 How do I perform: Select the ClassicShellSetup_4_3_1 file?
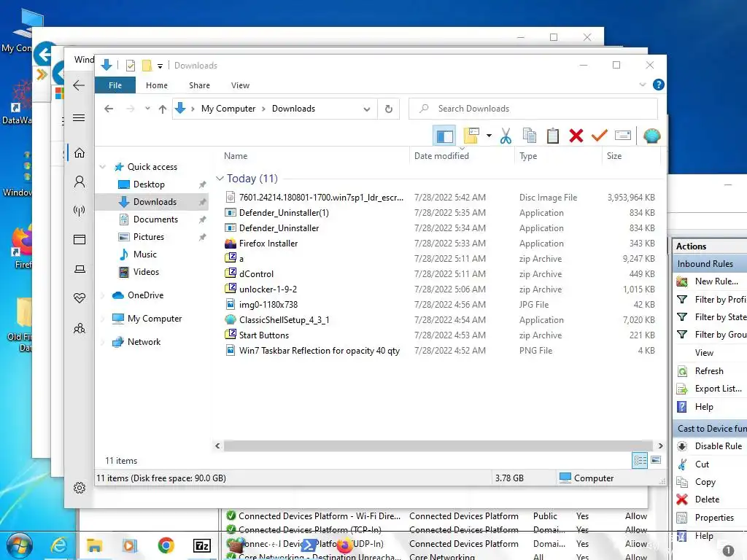click(284, 320)
